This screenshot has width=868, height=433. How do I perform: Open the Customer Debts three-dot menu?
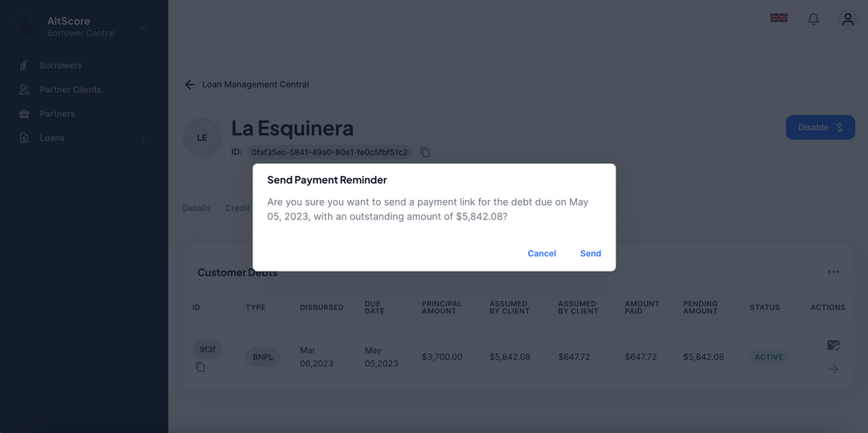click(x=833, y=272)
